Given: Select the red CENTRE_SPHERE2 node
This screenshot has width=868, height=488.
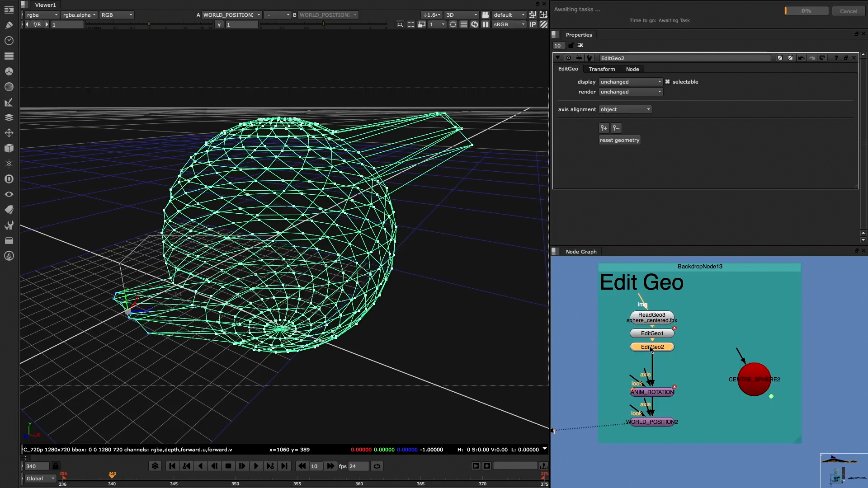Looking at the screenshot, I should pos(754,379).
